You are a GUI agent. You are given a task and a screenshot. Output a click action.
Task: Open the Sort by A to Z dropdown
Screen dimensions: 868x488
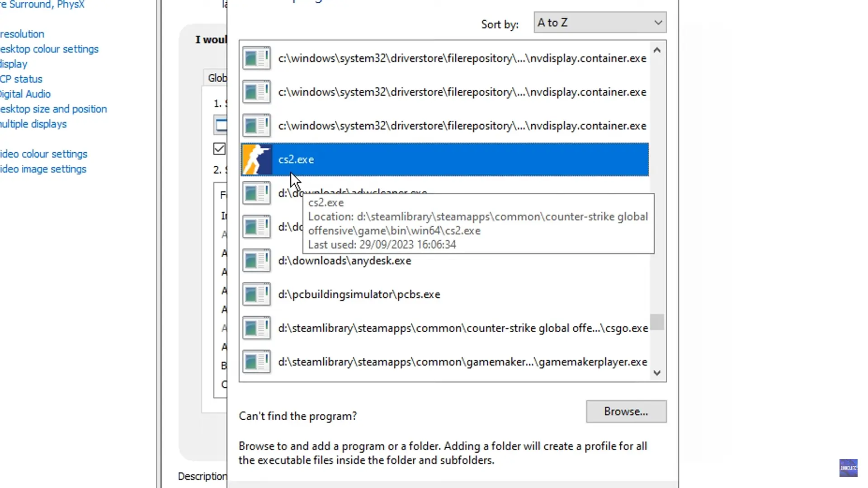point(600,23)
